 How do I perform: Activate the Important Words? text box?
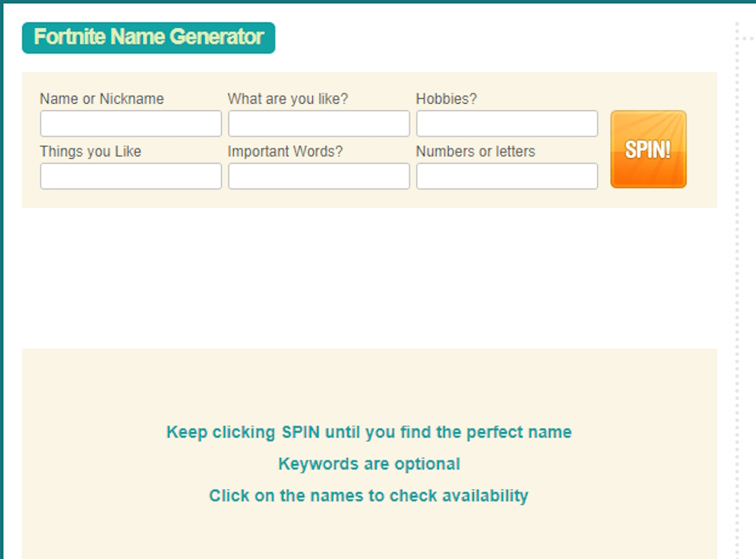[x=319, y=176]
